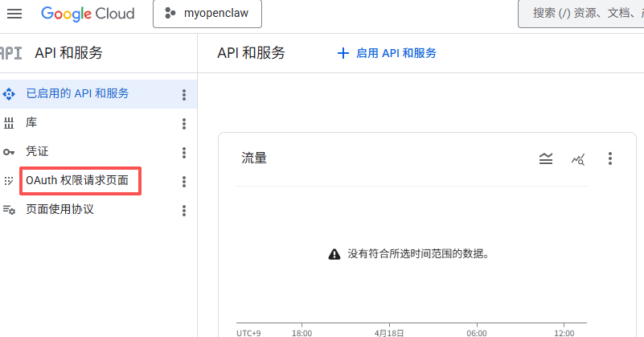The image size is (644, 337).
Task: Click the key icon beside 凭证
Action: [9, 152]
